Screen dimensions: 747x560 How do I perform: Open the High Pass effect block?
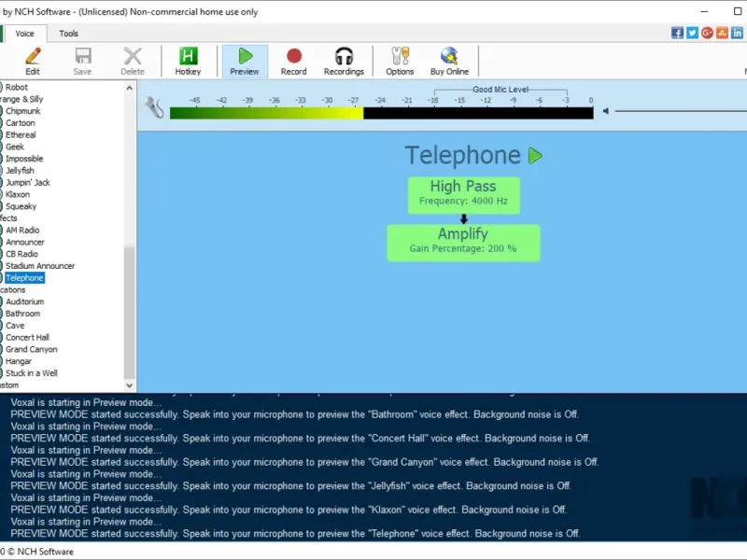(x=463, y=195)
